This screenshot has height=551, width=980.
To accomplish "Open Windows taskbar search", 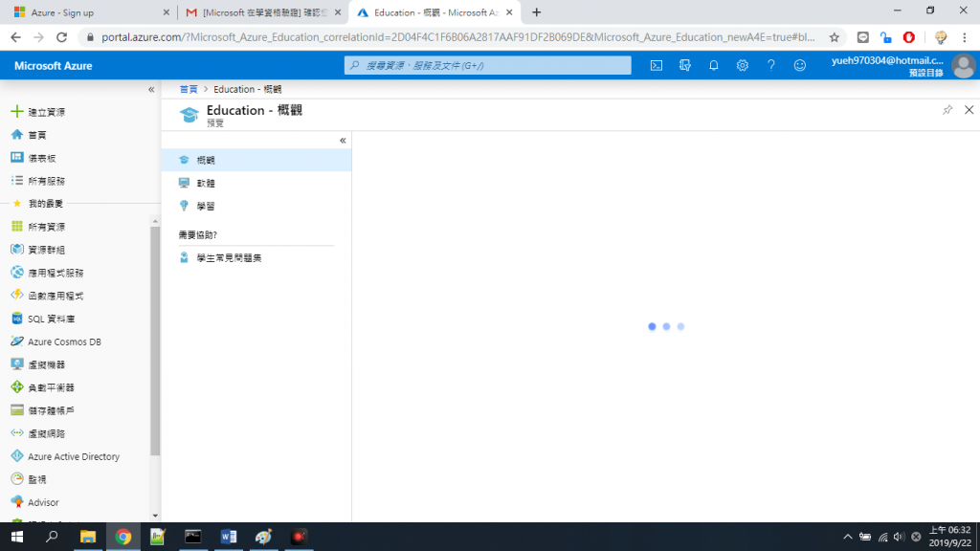I will point(52,537).
